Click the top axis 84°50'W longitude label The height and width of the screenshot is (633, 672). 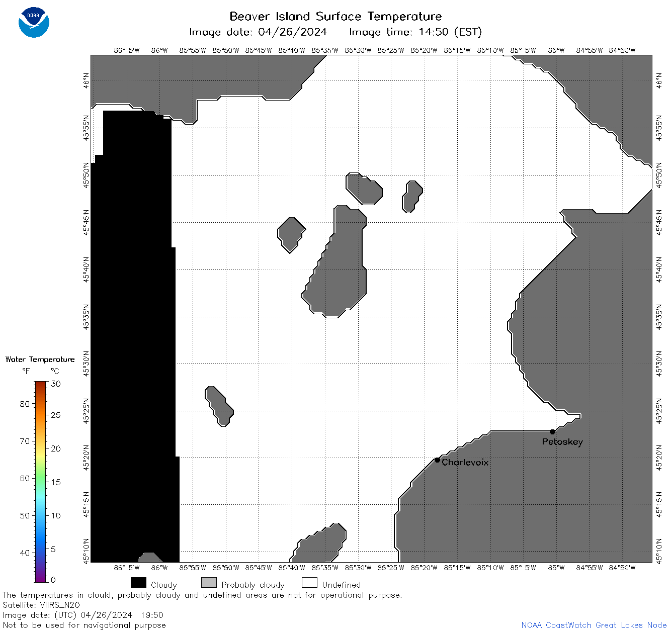coord(622,50)
